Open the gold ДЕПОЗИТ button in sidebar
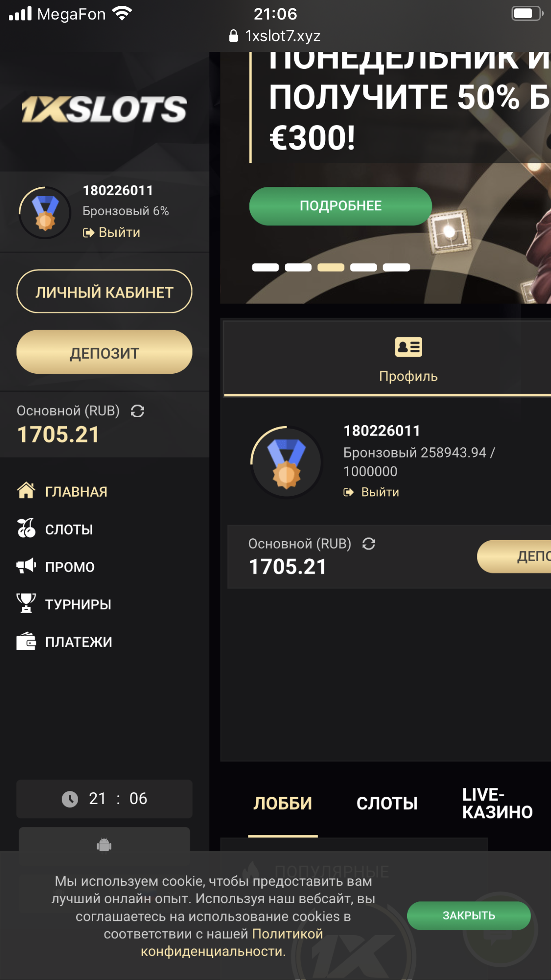The height and width of the screenshot is (980, 551). (x=104, y=352)
